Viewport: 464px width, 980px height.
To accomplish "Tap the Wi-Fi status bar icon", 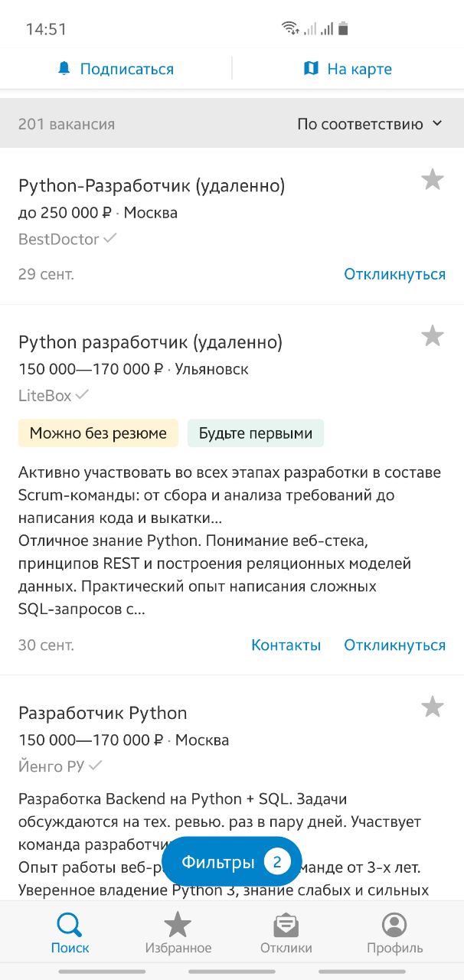I will pos(290,29).
